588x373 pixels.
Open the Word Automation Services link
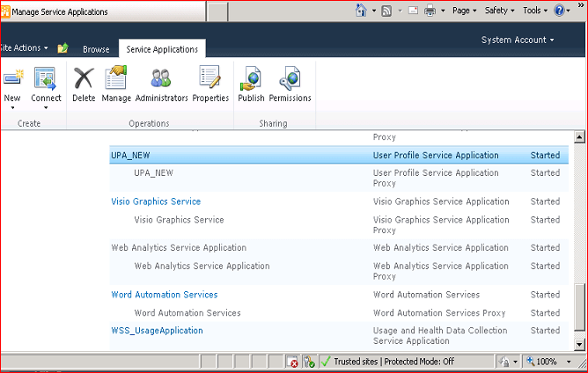165,295
